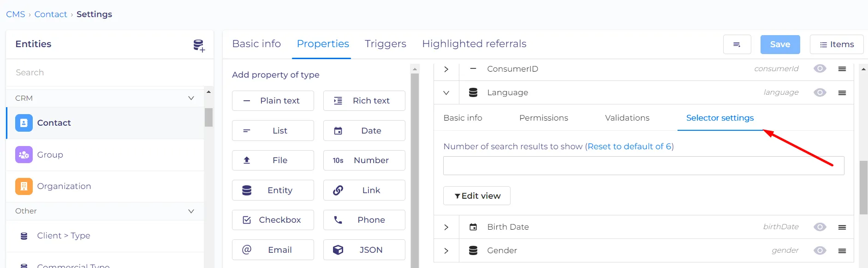Open the Highlighted referrals tab
This screenshot has width=868, height=268.
[x=474, y=44]
